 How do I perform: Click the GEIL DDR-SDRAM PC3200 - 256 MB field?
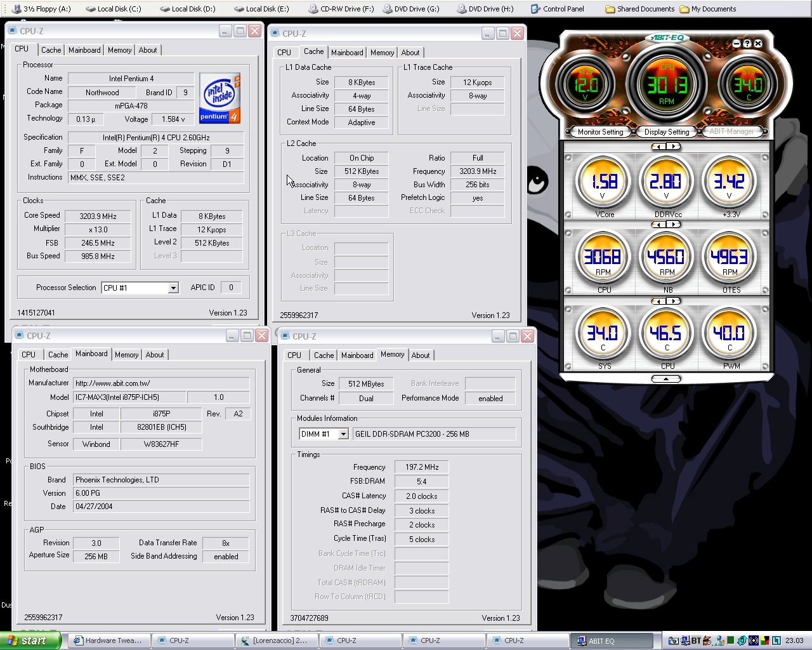(x=435, y=434)
